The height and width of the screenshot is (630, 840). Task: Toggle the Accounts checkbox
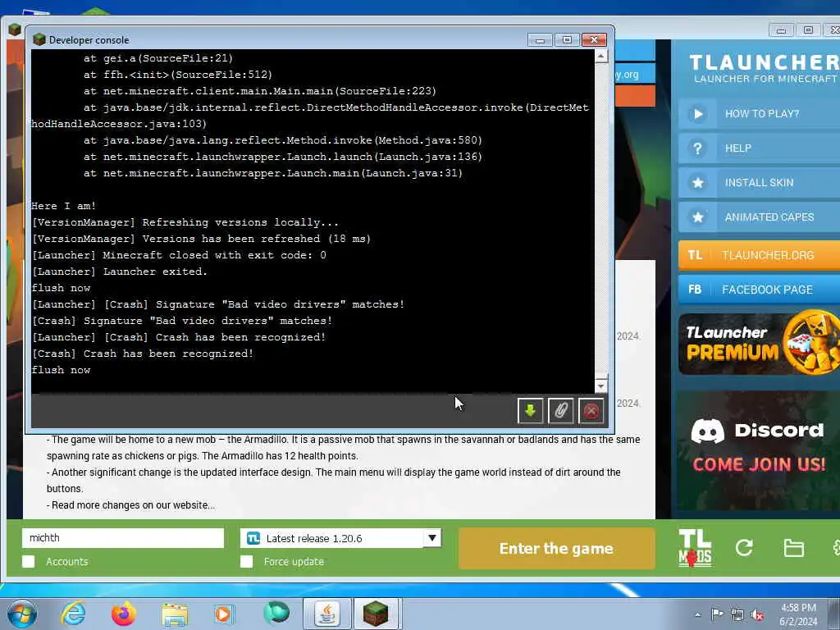coord(29,561)
